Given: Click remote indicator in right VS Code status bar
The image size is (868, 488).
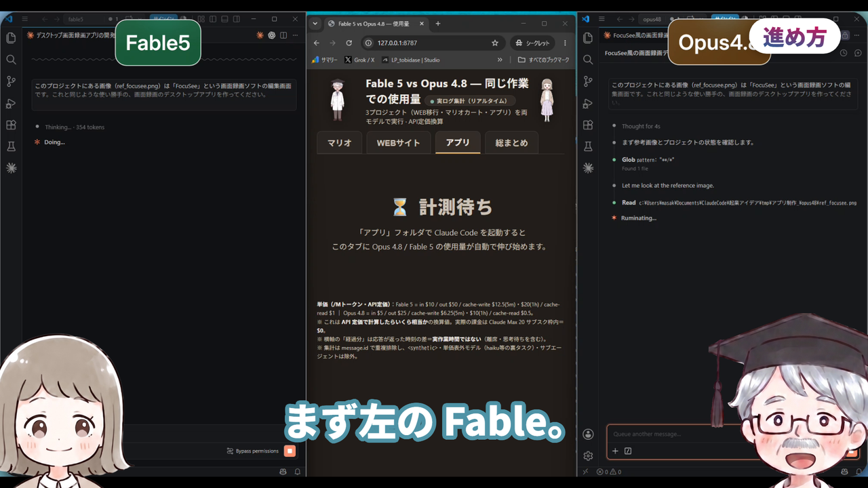Looking at the screenshot, I should coord(585,472).
